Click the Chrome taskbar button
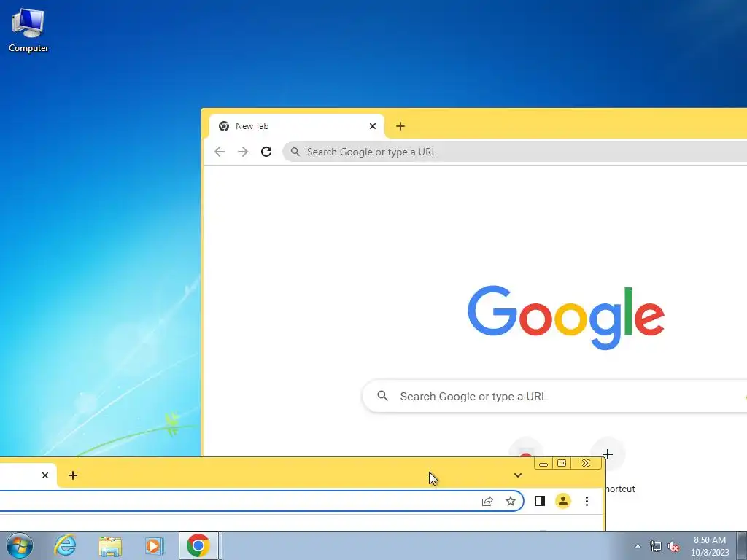747x560 pixels. (198, 545)
